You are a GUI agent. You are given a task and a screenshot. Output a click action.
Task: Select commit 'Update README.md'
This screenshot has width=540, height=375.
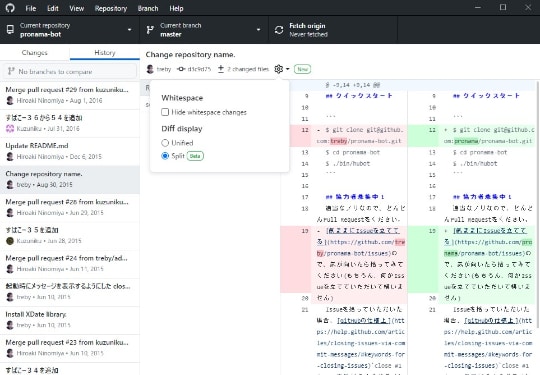pyautogui.click(x=70, y=151)
